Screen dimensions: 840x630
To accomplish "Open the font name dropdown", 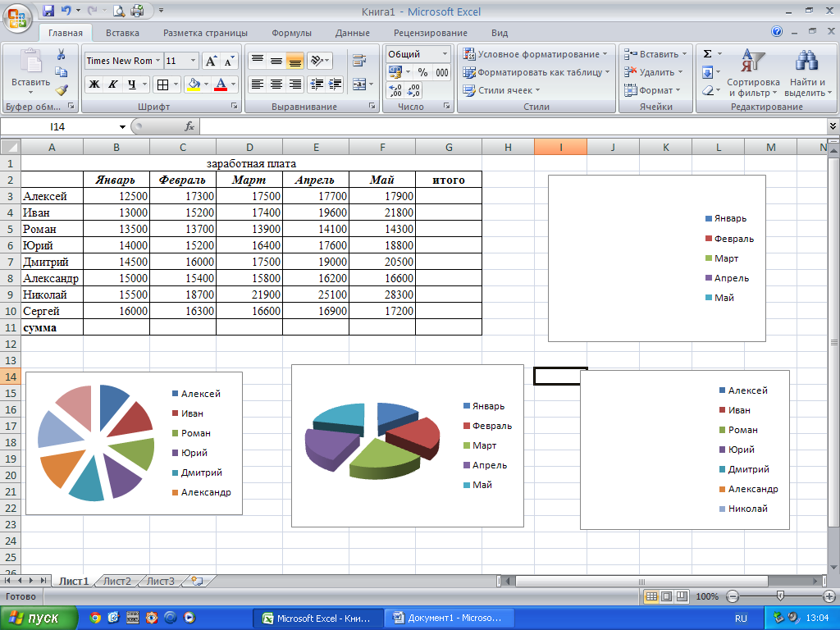I will click(157, 61).
